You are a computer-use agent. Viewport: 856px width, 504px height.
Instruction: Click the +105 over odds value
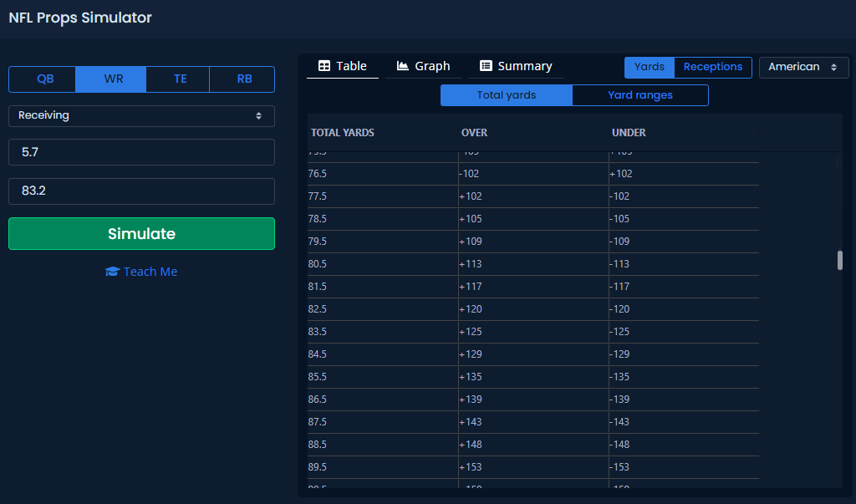[x=471, y=219]
